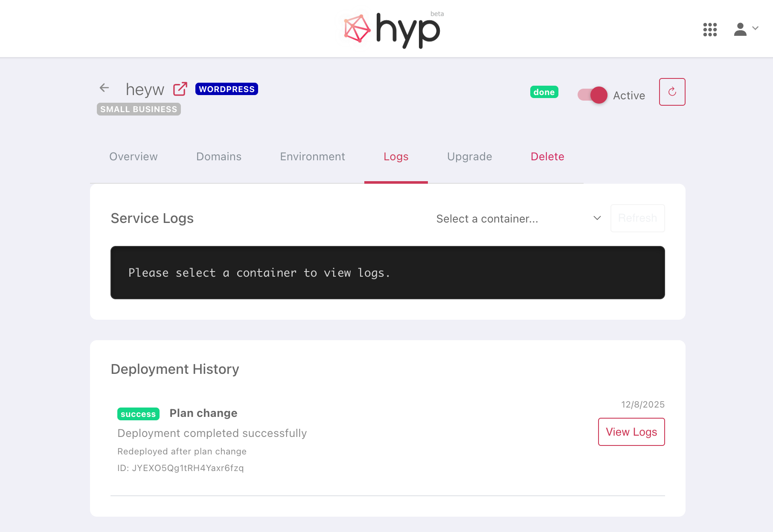
Task: Open the Domains tab
Action: click(219, 156)
